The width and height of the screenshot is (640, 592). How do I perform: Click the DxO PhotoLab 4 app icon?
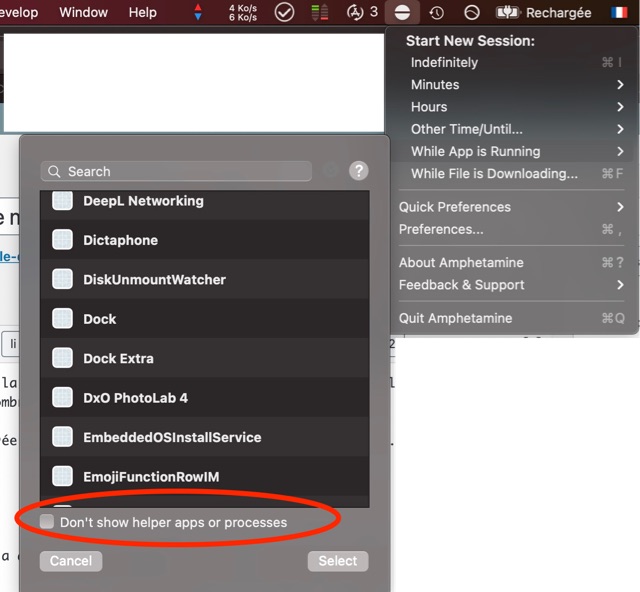point(63,398)
